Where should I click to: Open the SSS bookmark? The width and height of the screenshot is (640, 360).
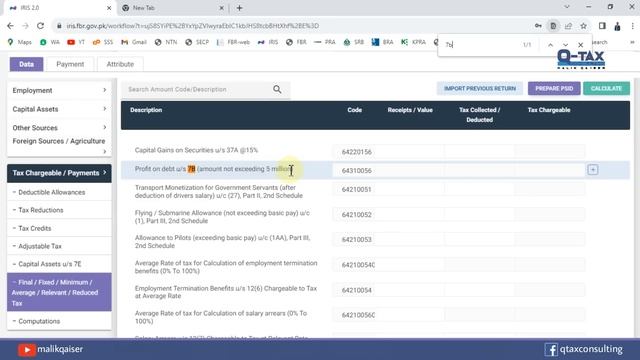pos(103,42)
